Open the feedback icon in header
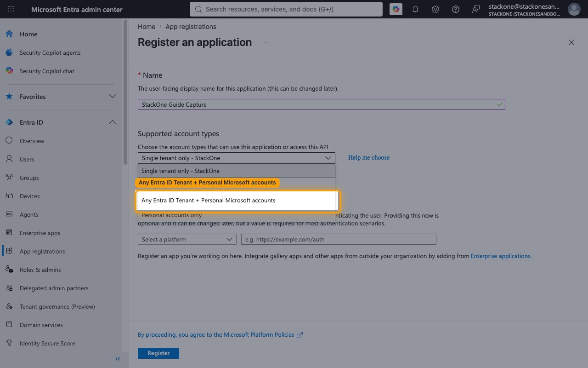 (x=476, y=9)
